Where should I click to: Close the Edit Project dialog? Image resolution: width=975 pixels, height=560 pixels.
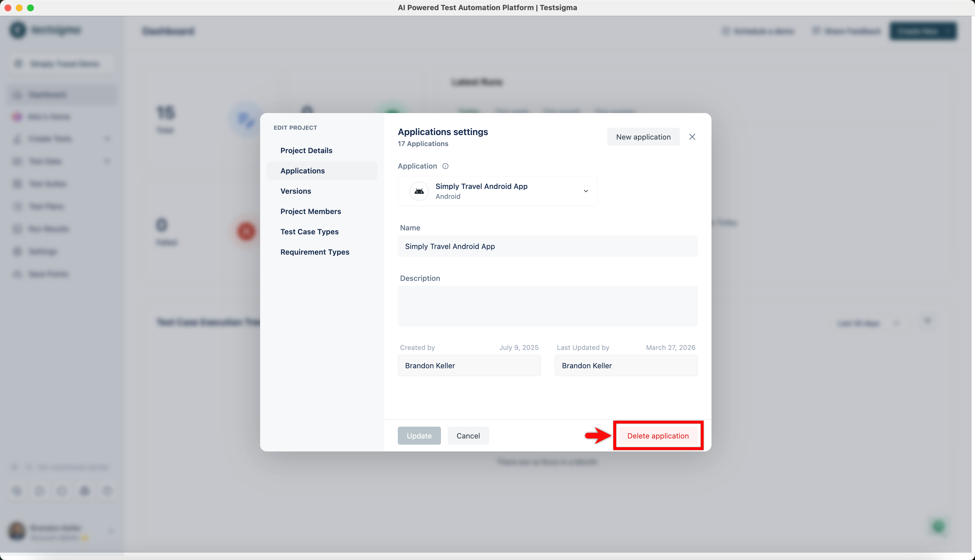[692, 137]
